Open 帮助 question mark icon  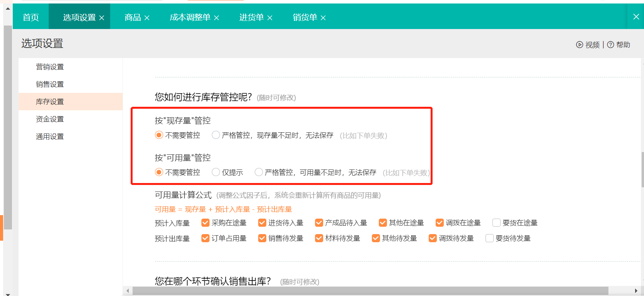click(610, 44)
